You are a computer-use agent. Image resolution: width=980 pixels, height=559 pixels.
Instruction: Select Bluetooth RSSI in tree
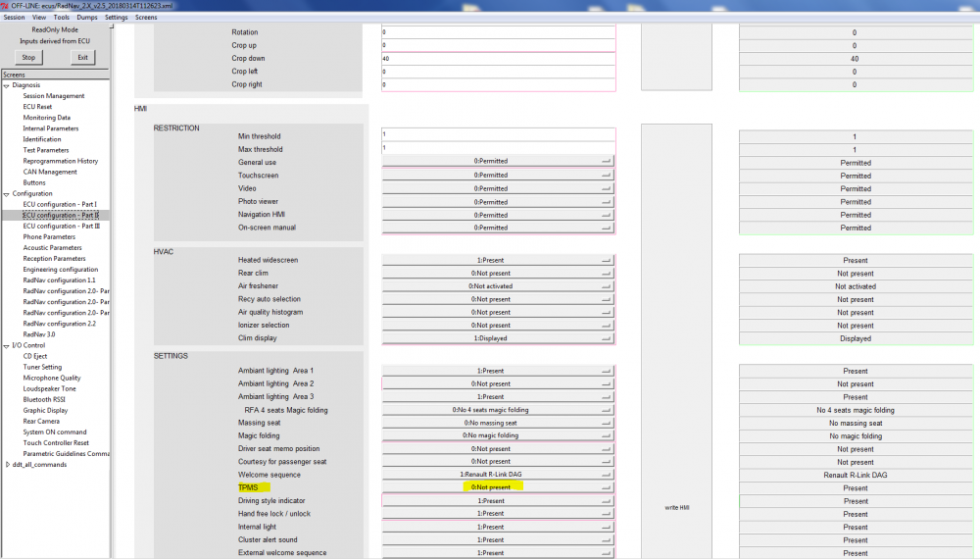point(44,399)
